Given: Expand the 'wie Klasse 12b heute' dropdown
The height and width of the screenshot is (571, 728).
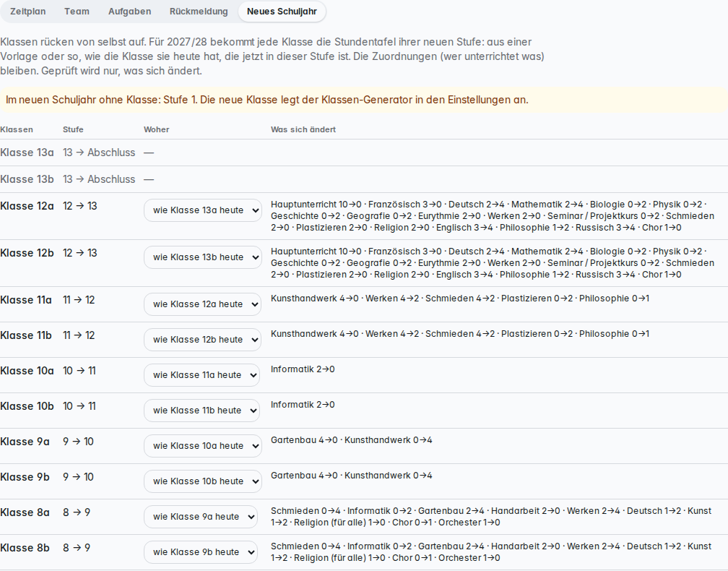Looking at the screenshot, I should pyautogui.click(x=202, y=340).
